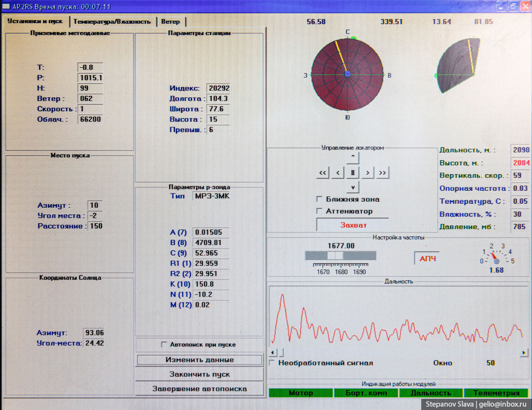Click the single right arrow locator button

[x=368, y=173]
